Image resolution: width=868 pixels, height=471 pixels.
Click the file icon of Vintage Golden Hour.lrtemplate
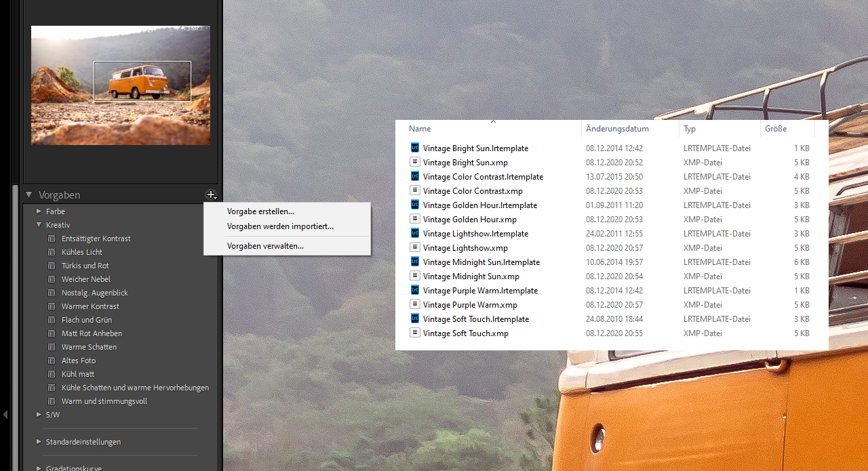pyautogui.click(x=415, y=205)
